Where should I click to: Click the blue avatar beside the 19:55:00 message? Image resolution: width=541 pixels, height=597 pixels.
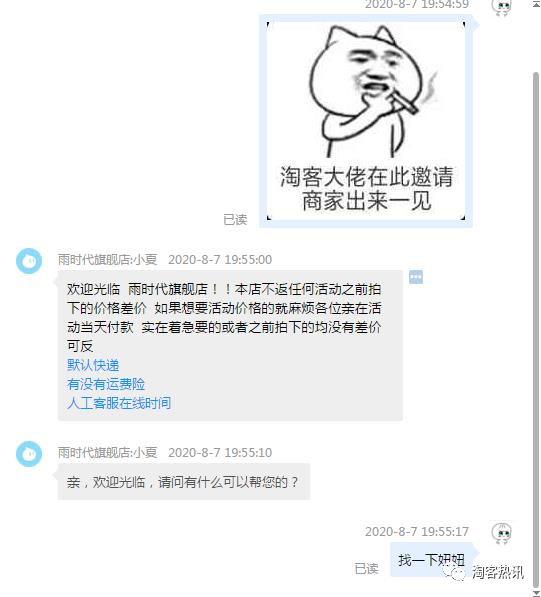point(29,261)
